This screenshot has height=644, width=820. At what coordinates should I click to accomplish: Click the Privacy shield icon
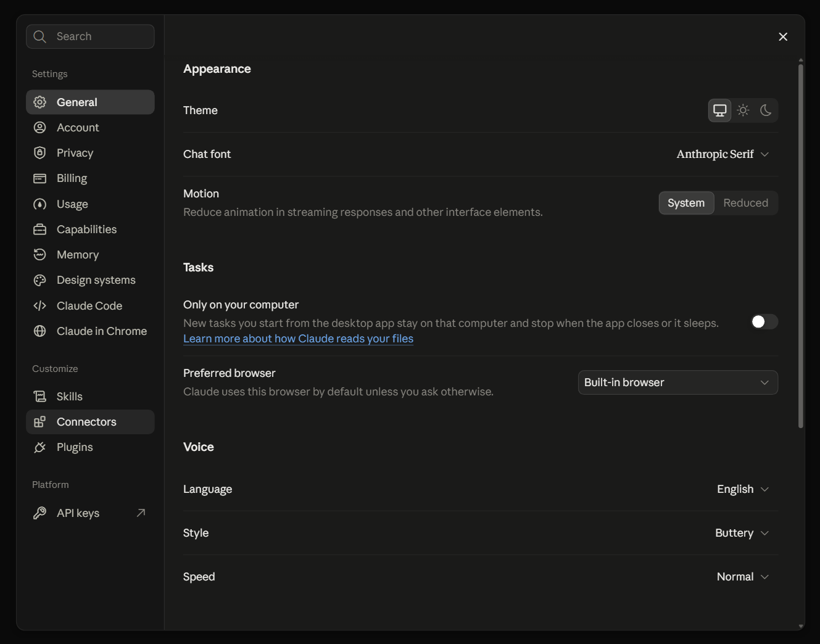coord(40,152)
